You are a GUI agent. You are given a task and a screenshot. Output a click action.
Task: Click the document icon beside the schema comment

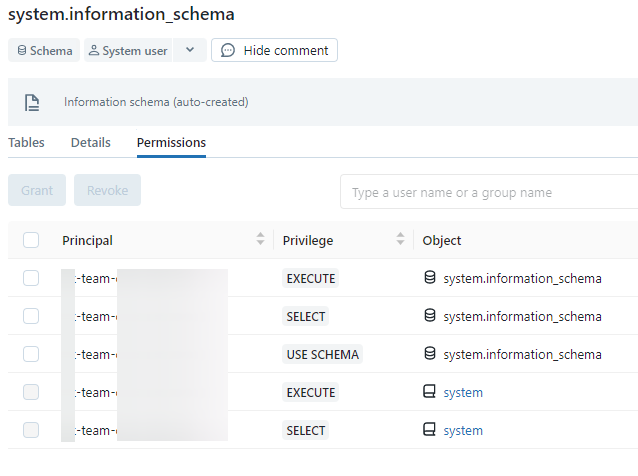pyautogui.click(x=32, y=102)
